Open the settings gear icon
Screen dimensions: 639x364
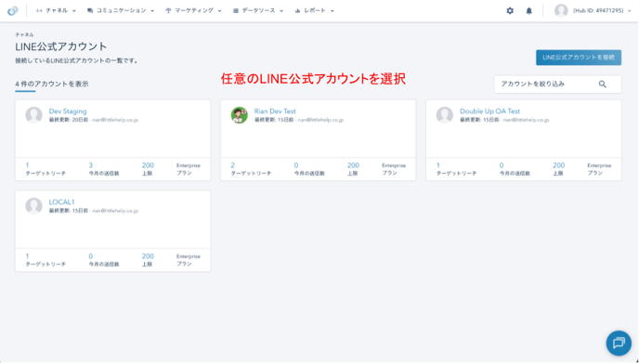[x=510, y=11]
